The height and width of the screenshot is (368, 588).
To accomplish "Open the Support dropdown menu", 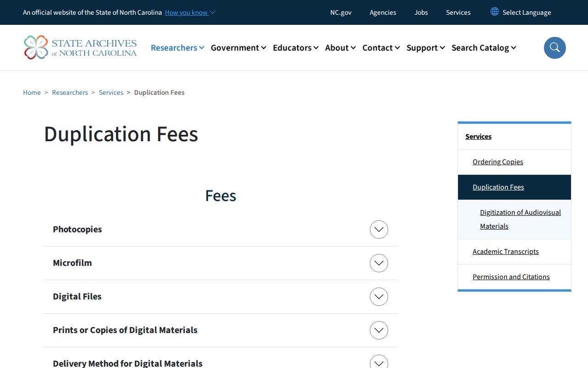I will (425, 48).
